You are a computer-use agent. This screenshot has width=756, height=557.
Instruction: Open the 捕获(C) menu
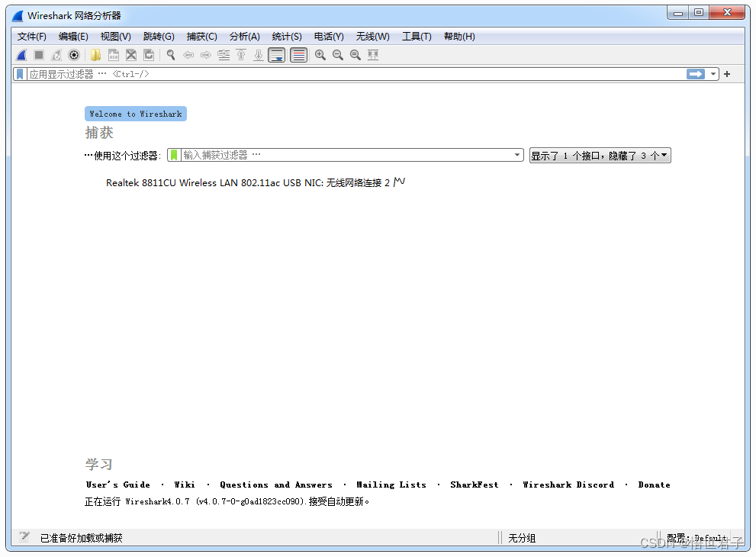pos(202,37)
